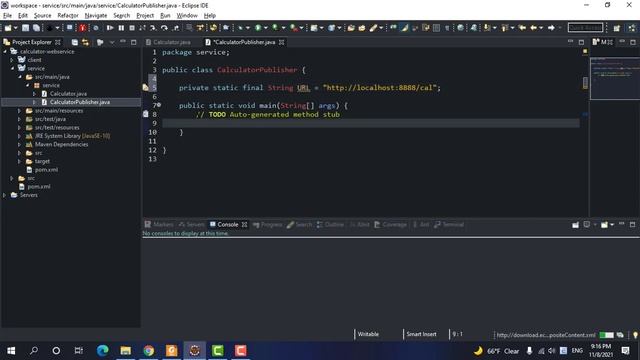
Task: Click the green Run toolbar icon
Action: click(258, 28)
